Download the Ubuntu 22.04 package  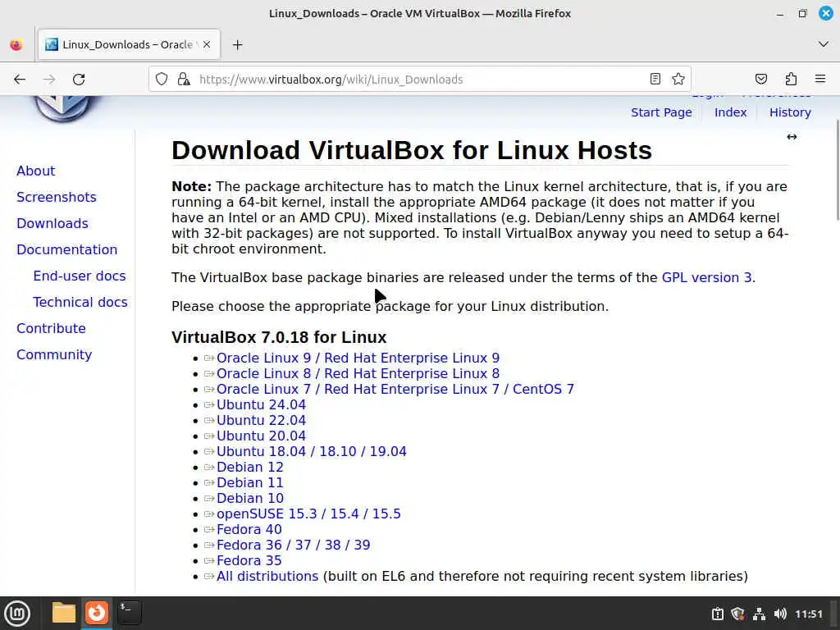click(x=261, y=420)
